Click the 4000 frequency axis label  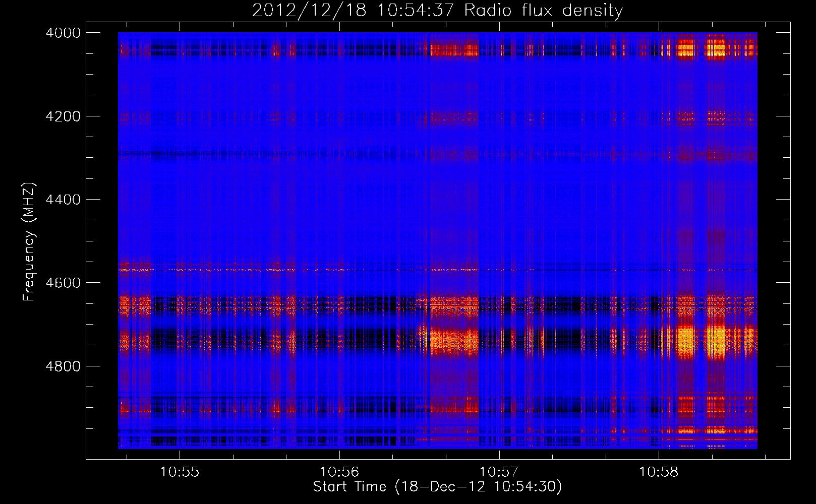point(63,33)
